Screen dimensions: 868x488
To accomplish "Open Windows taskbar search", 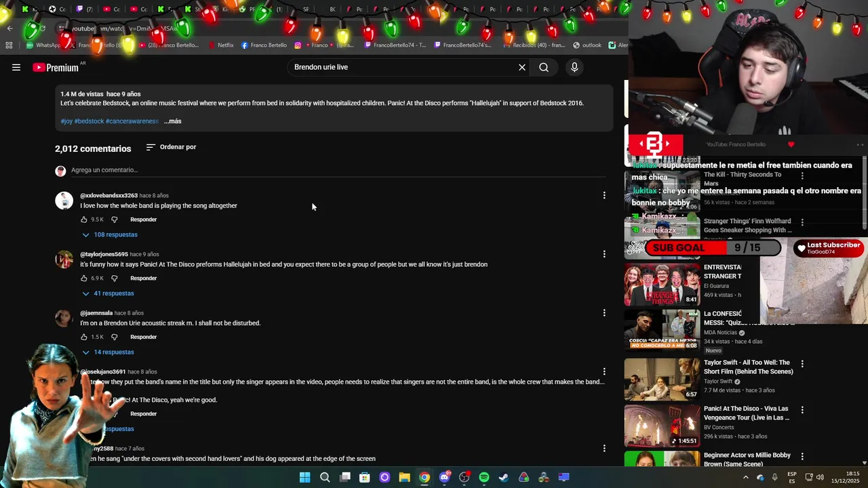I will (x=325, y=477).
